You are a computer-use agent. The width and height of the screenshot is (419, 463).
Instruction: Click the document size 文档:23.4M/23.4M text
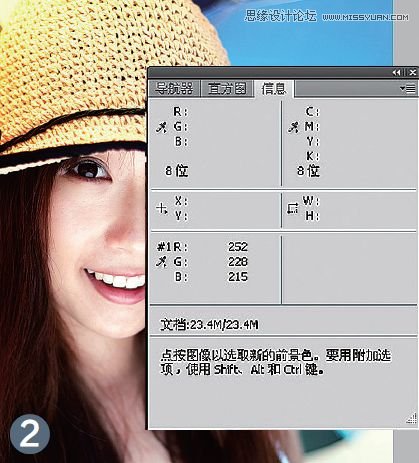[209, 325]
